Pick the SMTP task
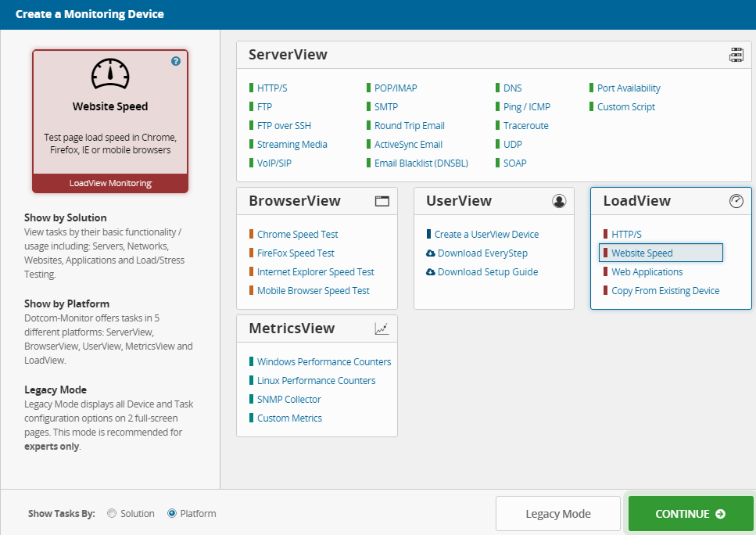Screen dimensions: 756x535 (386, 107)
